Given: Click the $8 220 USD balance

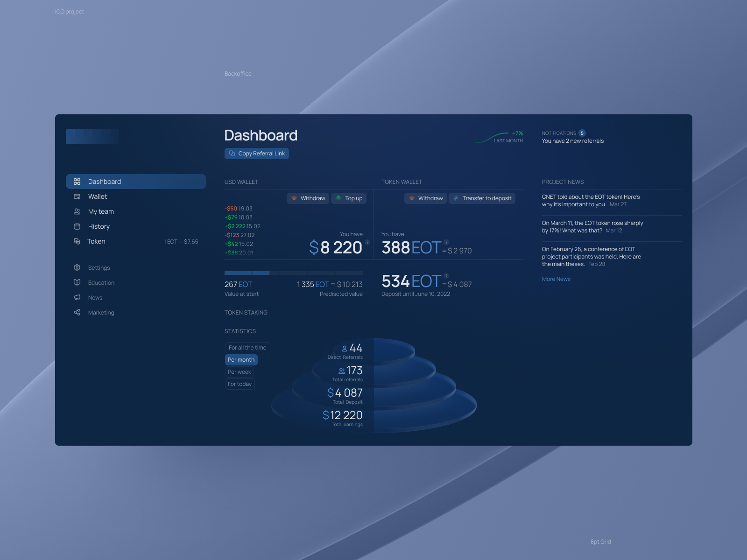Looking at the screenshot, I should click(336, 247).
